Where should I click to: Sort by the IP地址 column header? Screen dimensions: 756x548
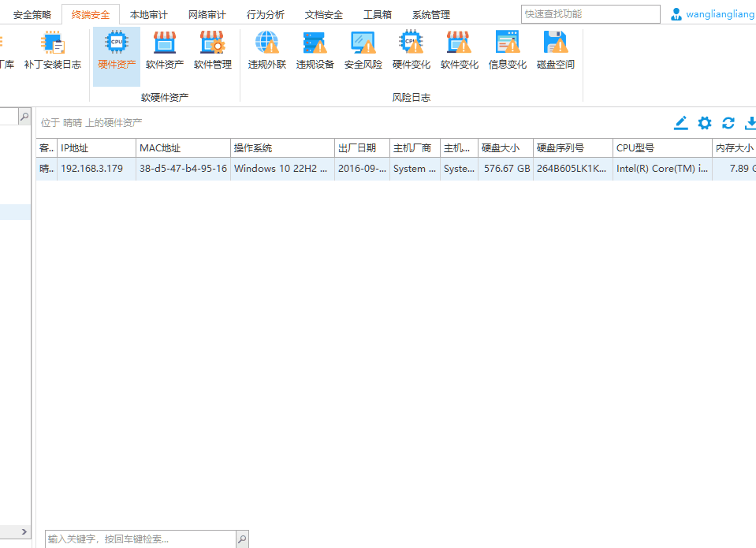(96, 148)
